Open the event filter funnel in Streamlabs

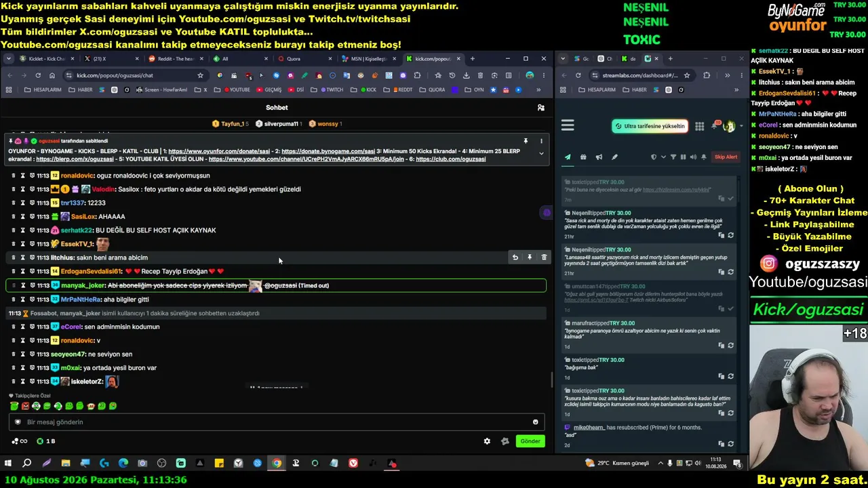click(x=673, y=157)
